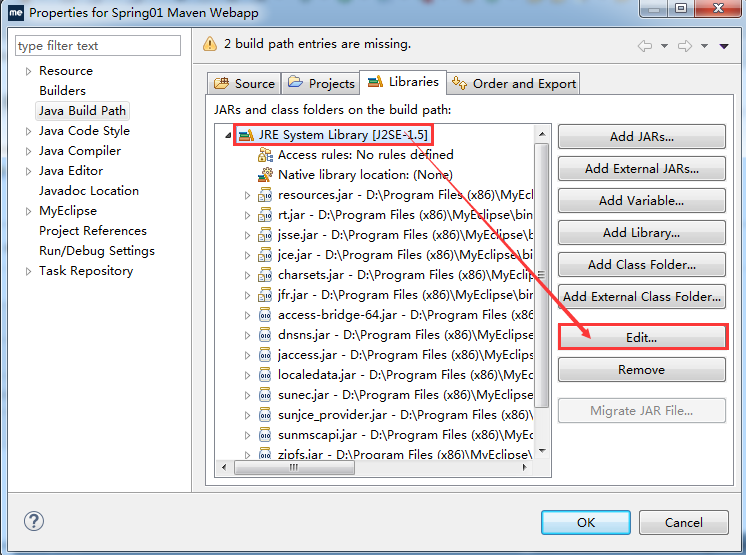Select Java Build Path in sidebar
The height and width of the screenshot is (555, 746).
(x=82, y=111)
